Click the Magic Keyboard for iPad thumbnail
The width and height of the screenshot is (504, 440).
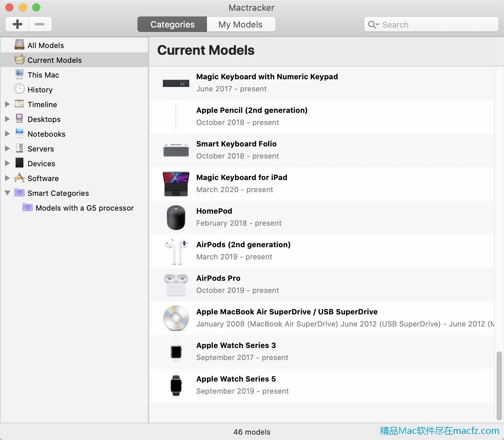176,184
